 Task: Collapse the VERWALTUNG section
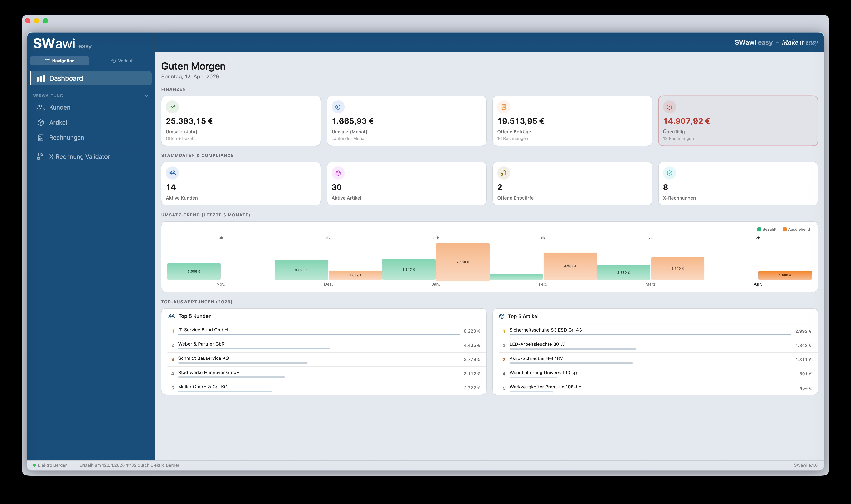tap(146, 95)
